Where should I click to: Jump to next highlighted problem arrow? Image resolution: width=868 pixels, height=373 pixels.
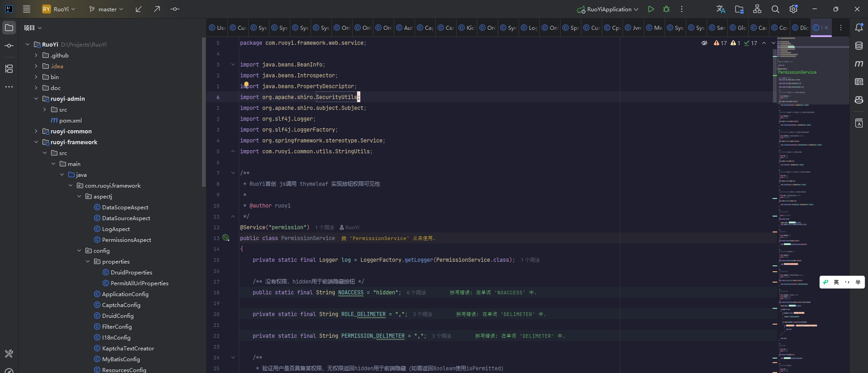point(773,43)
